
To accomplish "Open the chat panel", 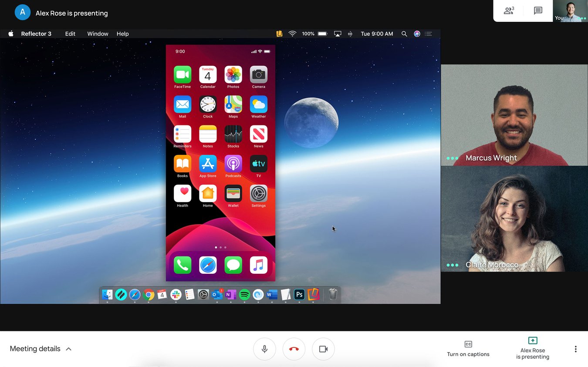I will point(538,11).
